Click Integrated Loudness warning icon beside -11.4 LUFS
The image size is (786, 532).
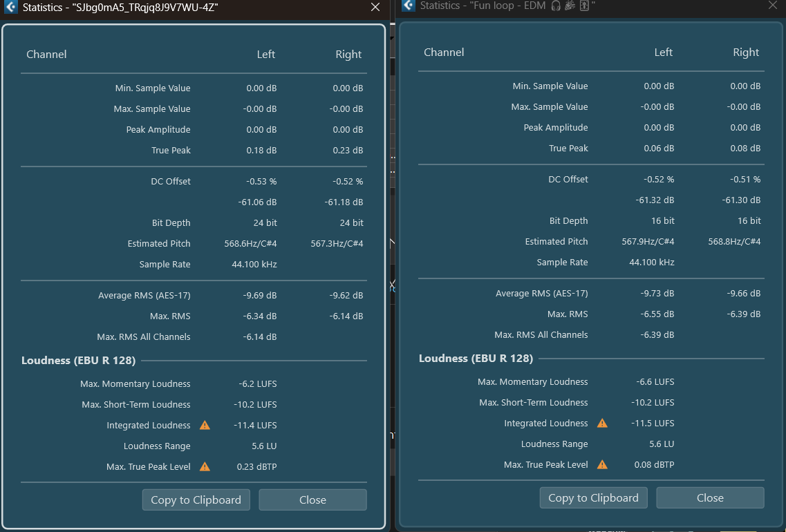click(205, 426)
